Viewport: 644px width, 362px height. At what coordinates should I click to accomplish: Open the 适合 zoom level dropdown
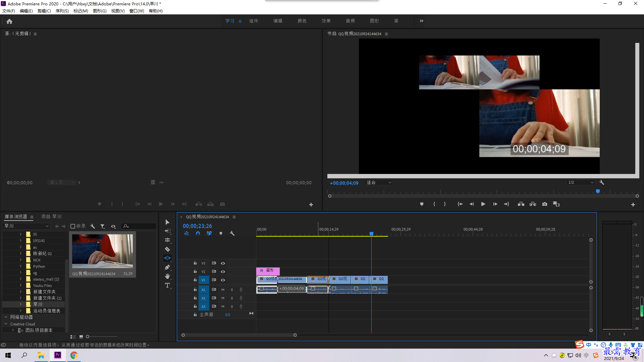coord(378,183)
